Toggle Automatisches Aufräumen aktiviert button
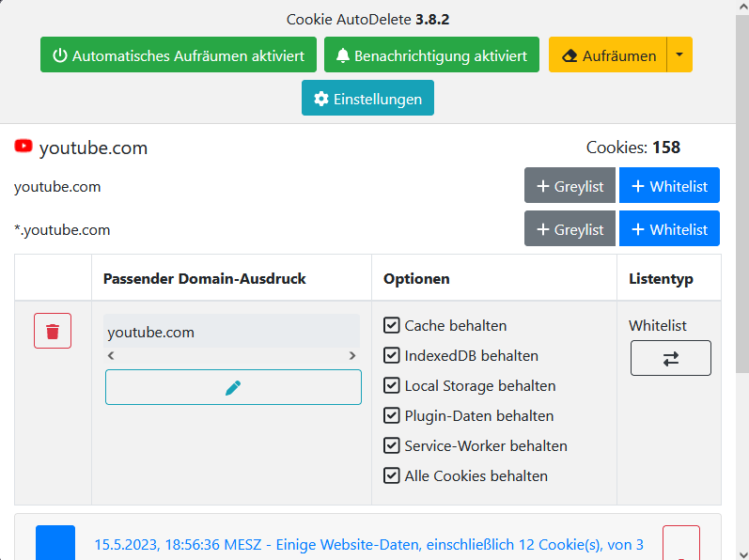This screenshot has width=749, height=560. pyautogui.click(x=179, y=55)
